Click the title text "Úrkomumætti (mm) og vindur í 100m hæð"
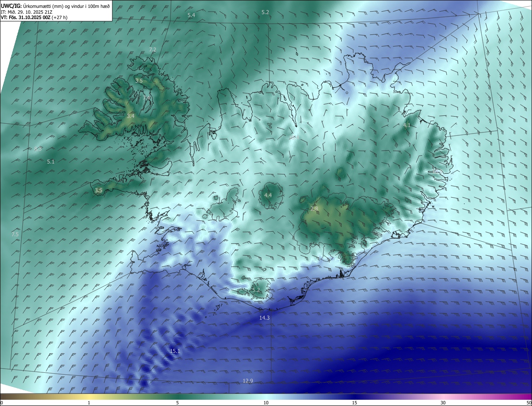Image resolution: width=532 pixels, height=406 pixels. pyautogui.click(x=66, y=6)
